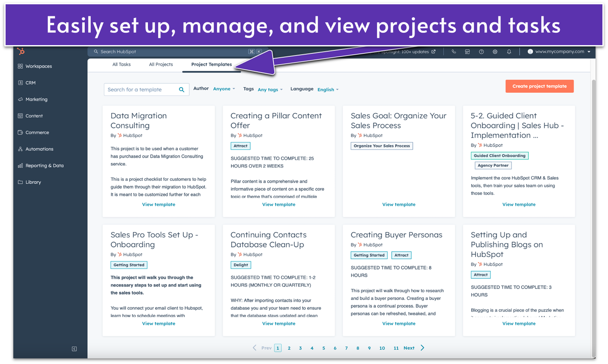View template for Sales Pro Tools Set Up

coord(159,324)
